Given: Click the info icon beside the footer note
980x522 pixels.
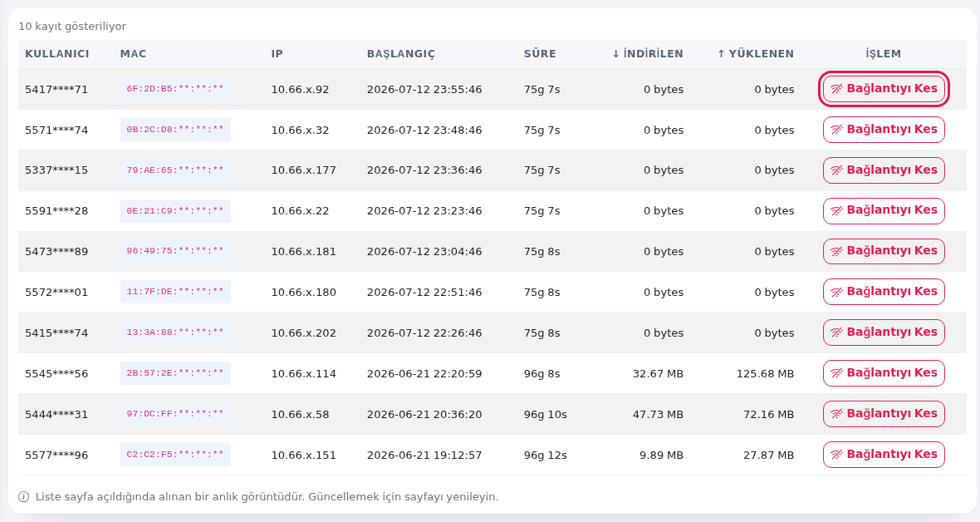Looking at the screenshot, I should coord(24,497).
